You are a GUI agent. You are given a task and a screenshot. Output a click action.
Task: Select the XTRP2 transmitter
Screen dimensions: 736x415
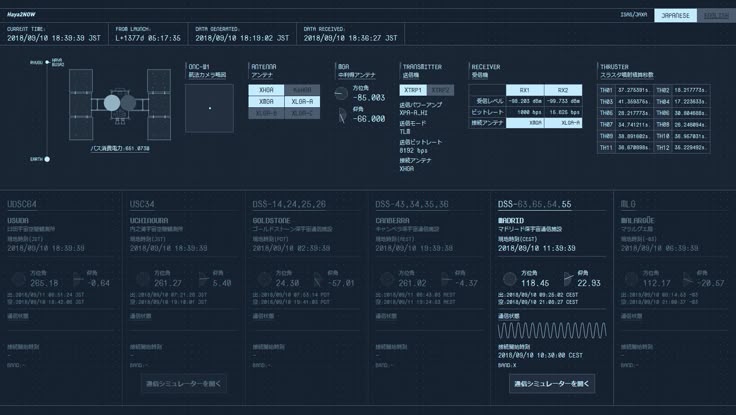click(440, 90)
